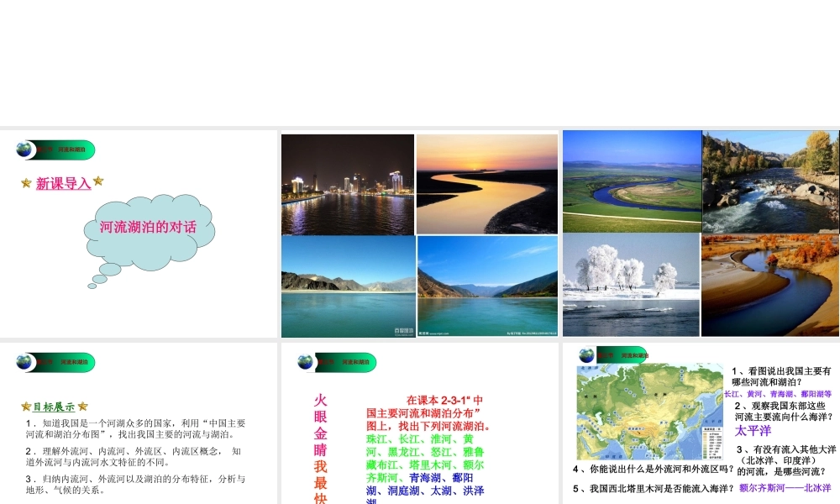Select objective 1 text 知道我国是一个河湖众多的国家

(135, 428)
